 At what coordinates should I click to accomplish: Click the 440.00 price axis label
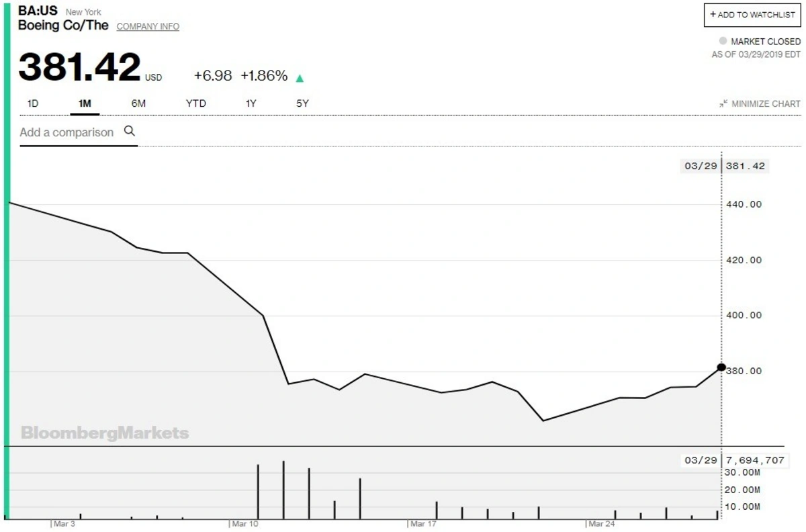coord(744,204)
